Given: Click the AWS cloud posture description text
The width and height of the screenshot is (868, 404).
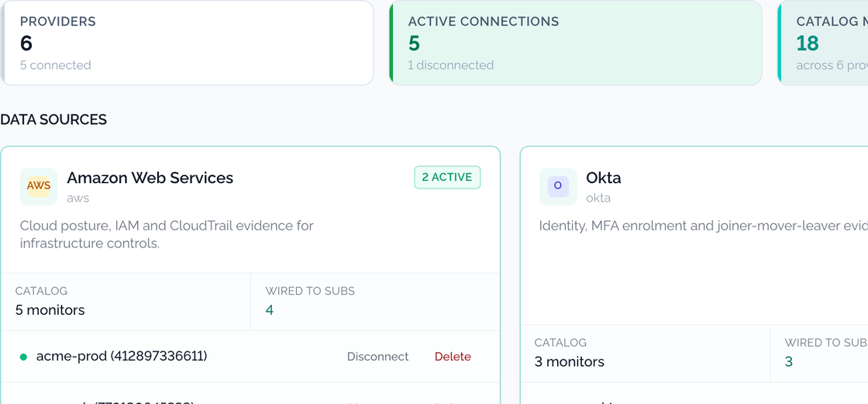Looking at the screenshot, I should coord(167,234).
